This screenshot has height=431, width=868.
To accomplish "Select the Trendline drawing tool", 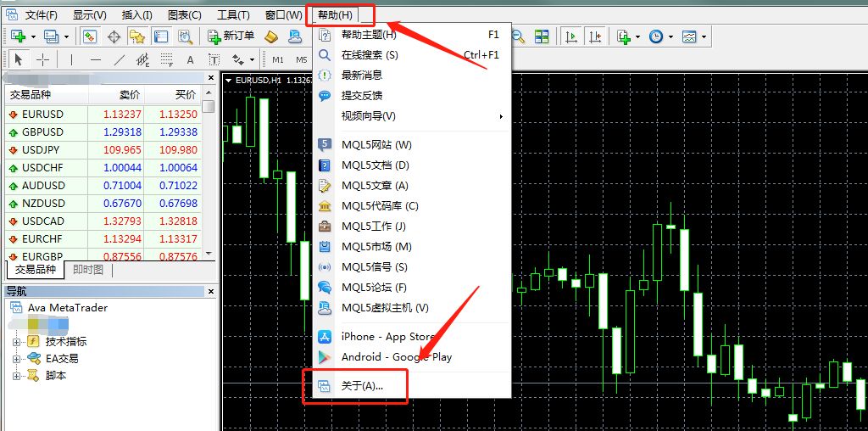I will tap(119, 59).
